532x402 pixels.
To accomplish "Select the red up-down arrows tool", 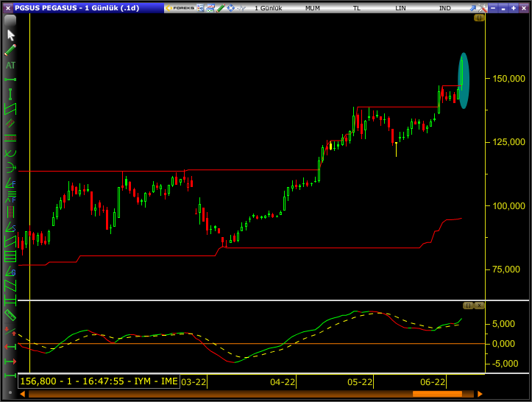I will coord(10,331).
